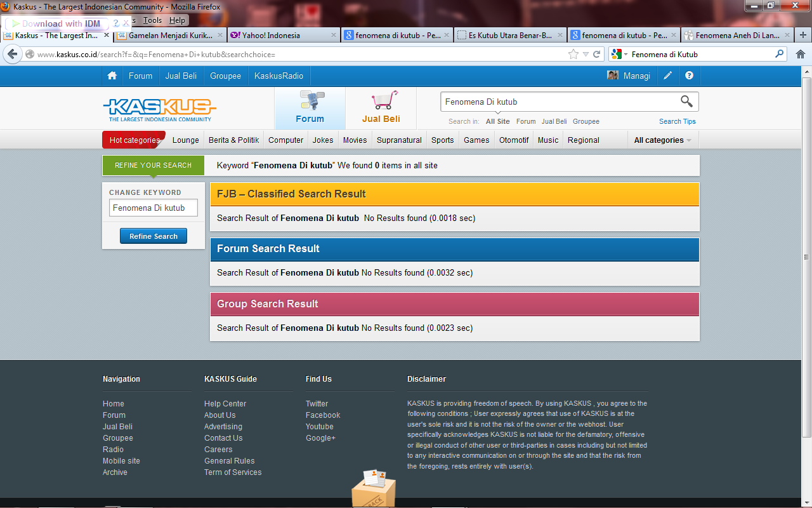Close the Yahoo! Indonesia tab

(x=334, y=36)
